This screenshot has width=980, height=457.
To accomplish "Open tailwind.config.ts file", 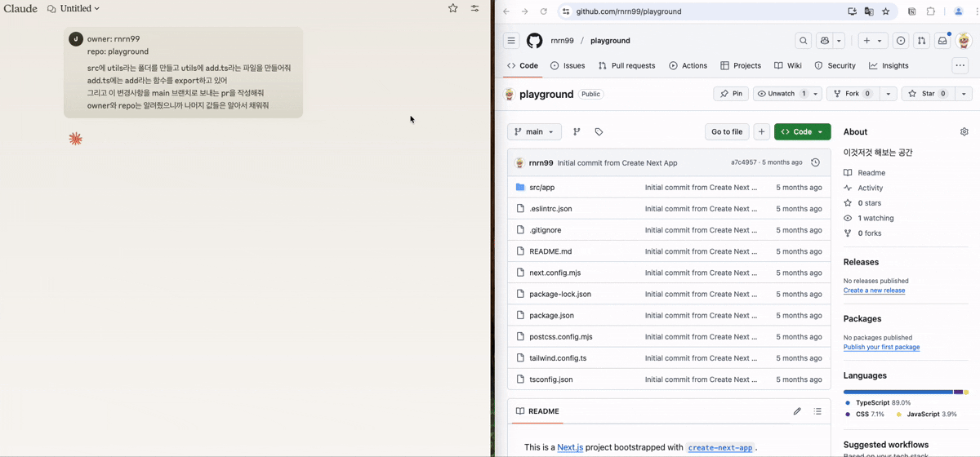I will (558, 358).
